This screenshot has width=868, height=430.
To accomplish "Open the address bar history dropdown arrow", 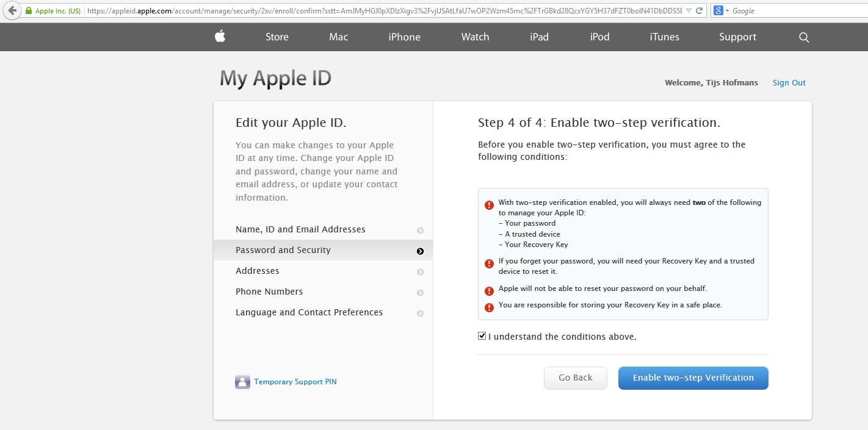I will click(689, 11).
